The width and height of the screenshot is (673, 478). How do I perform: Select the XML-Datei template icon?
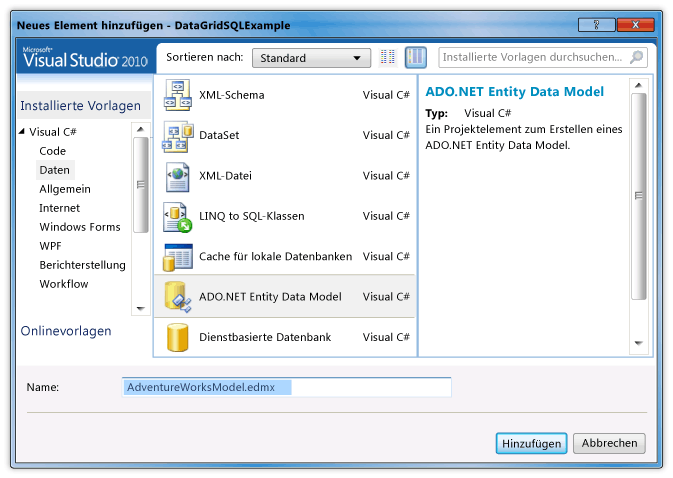coord(178,176)
